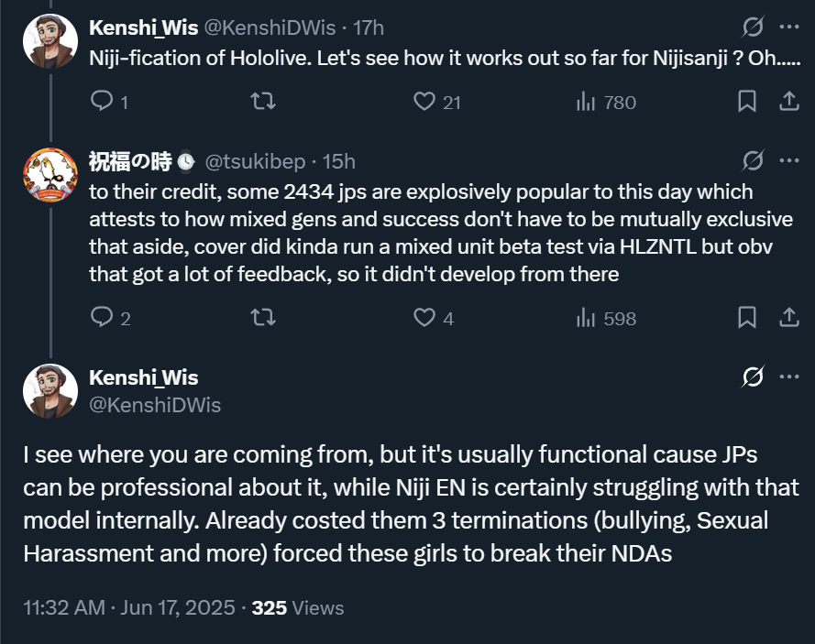Like tsukibep's tweet with 4 likes
815x644 pixels.
pyautogui.click(x=424, y=318)
